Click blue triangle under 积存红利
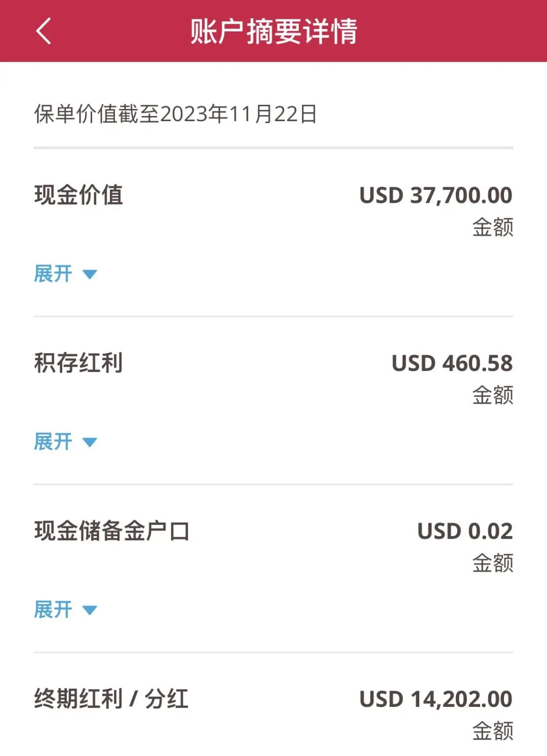Screen dimensions: 547x756 (90, 442)
